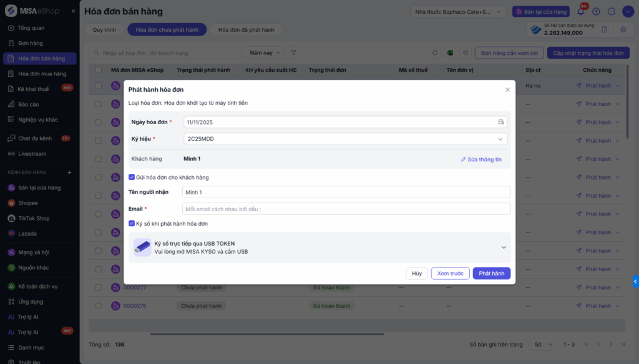This screenshot has width=639, height=364.
Task: Uncheck Gửi hóa đơn cho khách hàng
Action: (132, 178)
